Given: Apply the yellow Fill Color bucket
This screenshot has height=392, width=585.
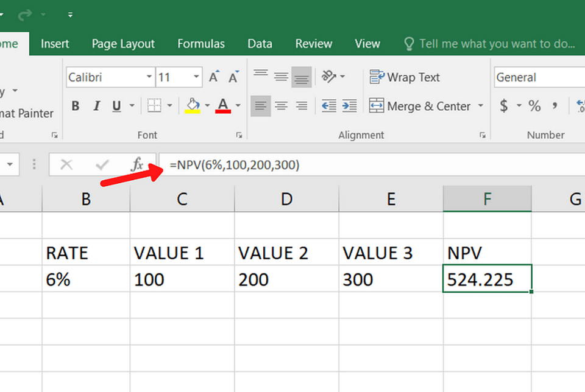Looking at the screenshot, I should point(193,105).
